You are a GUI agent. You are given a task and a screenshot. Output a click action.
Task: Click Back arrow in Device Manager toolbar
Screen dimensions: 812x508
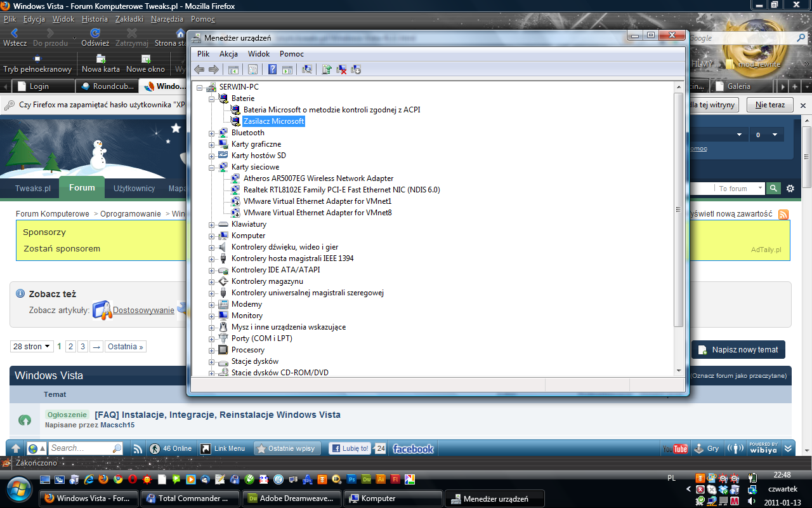(199, 69)
